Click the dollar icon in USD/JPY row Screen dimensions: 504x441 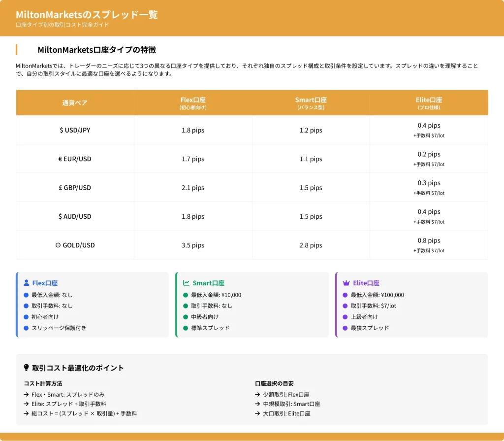[61, 131]
